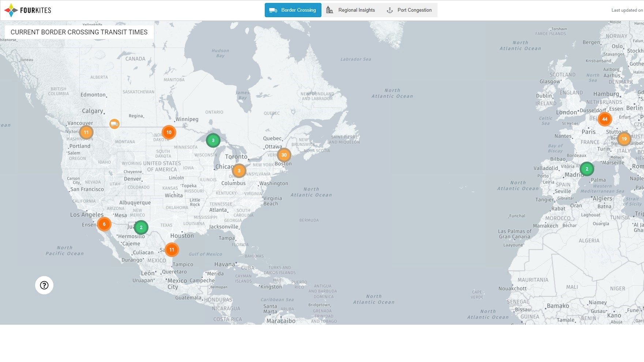Click cluster marker 44 near Belgium
The height and width of the screenshot is (362, 644).
point(605,119)
